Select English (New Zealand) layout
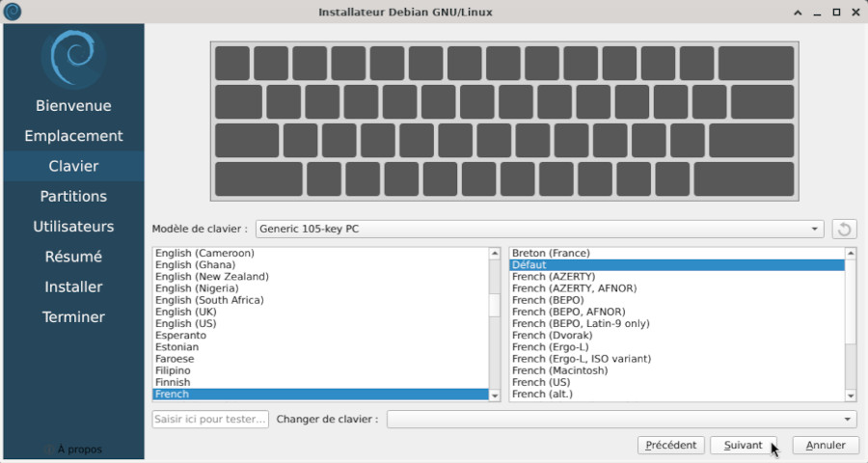 (x=320, y=277)
